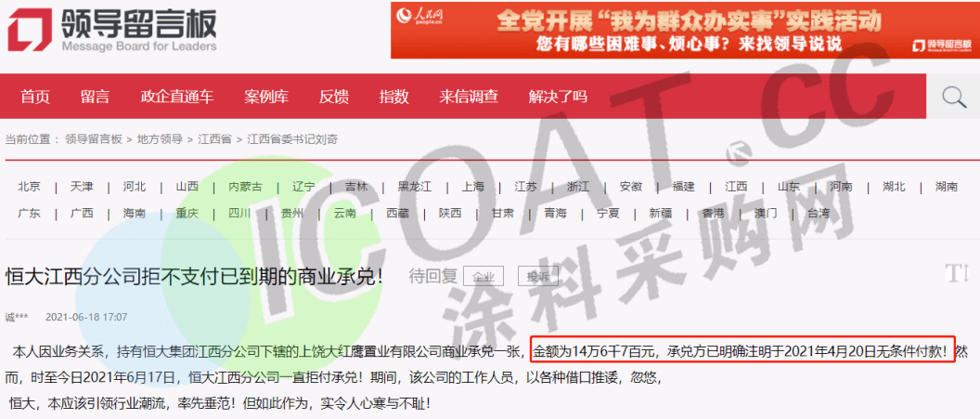Click the 投诉 tag next to 企业

[x=538, y=277]
